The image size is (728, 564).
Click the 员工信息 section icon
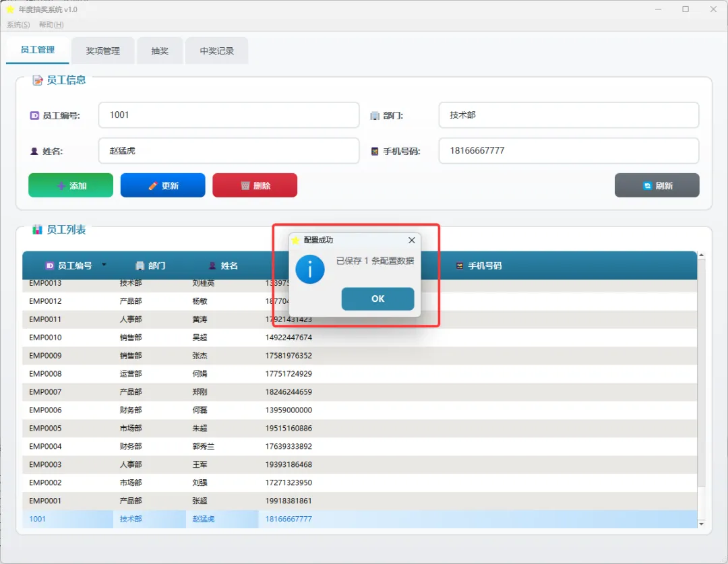pos(37,80)
